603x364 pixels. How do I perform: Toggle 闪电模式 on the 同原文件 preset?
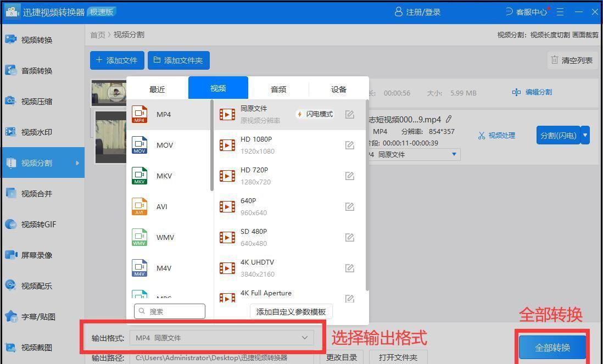[315, 114]
